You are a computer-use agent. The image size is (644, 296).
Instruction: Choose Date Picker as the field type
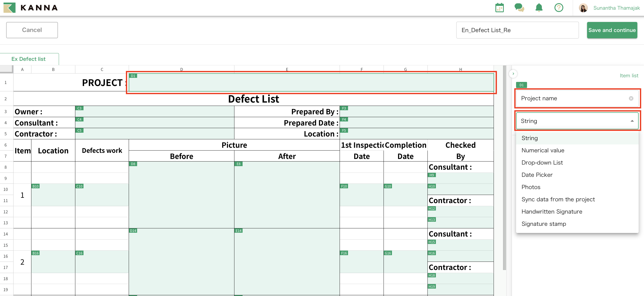(x=537, y=175)
